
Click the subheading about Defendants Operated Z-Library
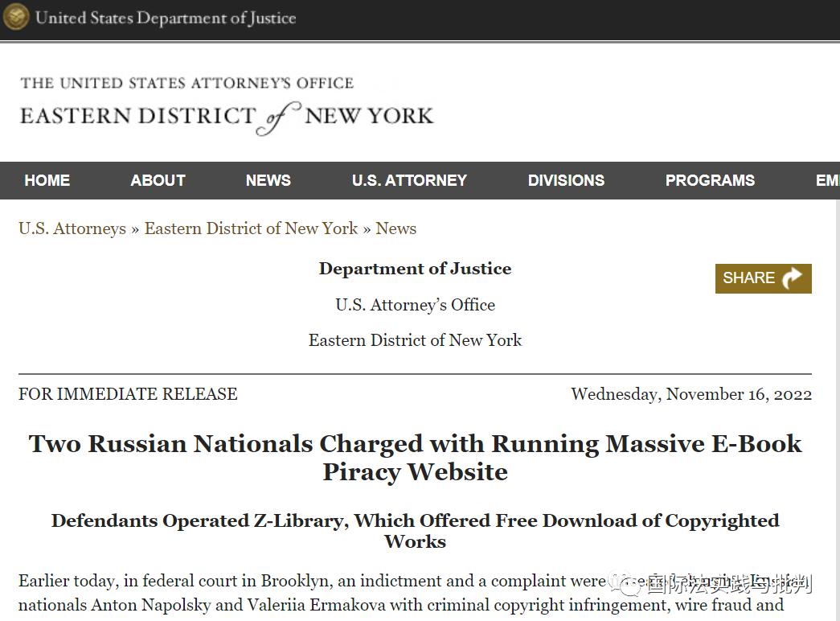416,531
